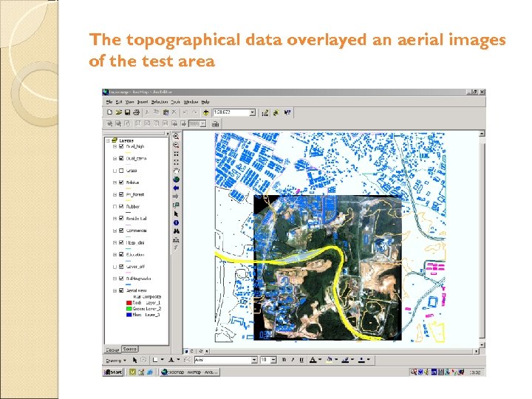Click the Underline button on Draw toolbar

point(301,360)
